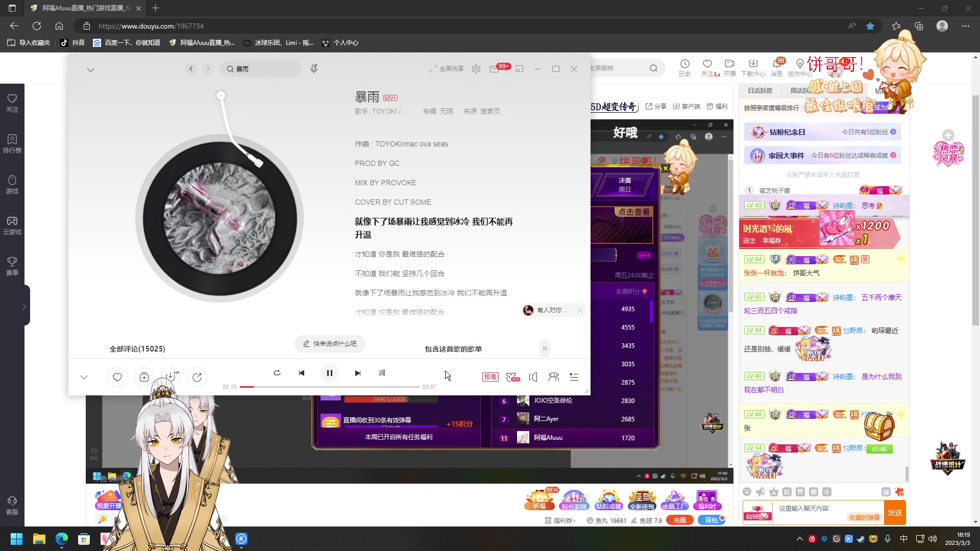Viewport: 980px width, 551px height.
Task: Open 排行榜 in Douyu left sidebar
Action: pyautogui.click(x=12, y=143)
